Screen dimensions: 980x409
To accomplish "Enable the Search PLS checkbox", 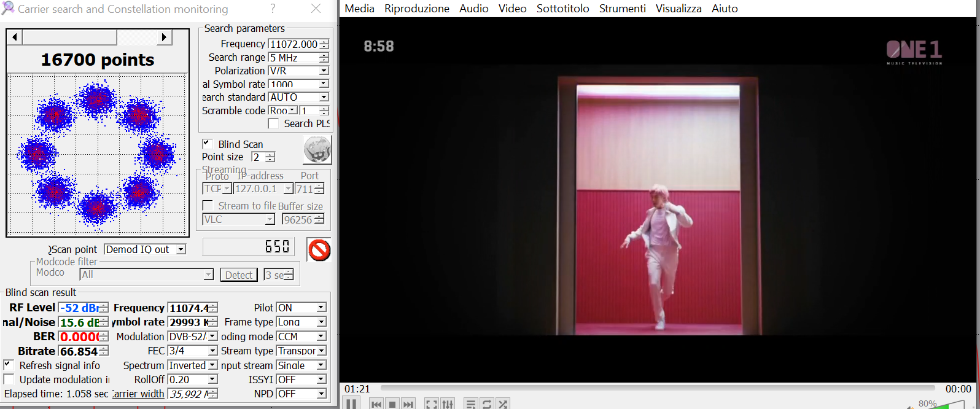I will point(273,123).
